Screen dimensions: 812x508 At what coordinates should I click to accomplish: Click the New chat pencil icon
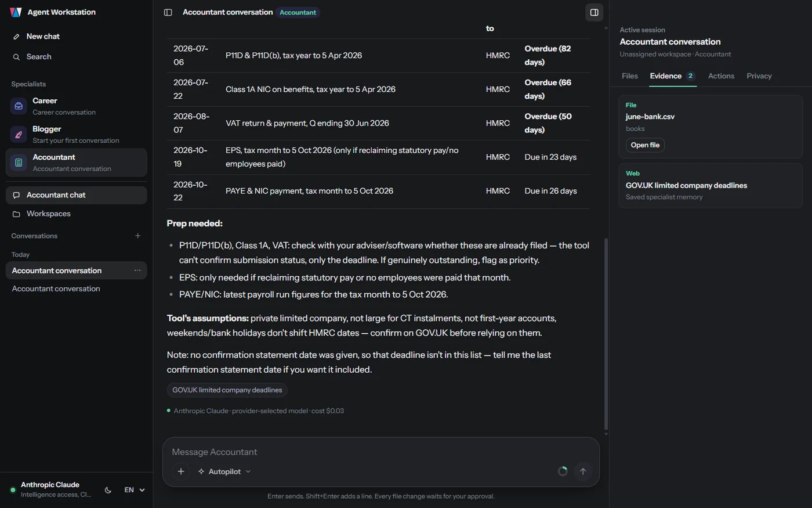(x=16, y=37)
